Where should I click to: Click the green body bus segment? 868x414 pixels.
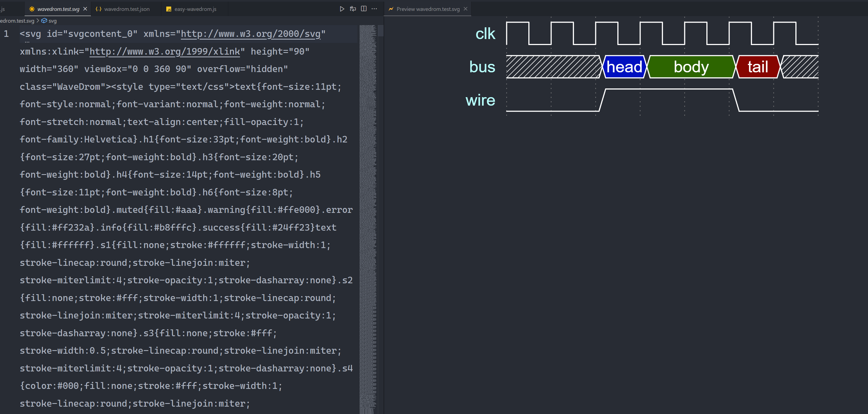[x=691, y=67]
